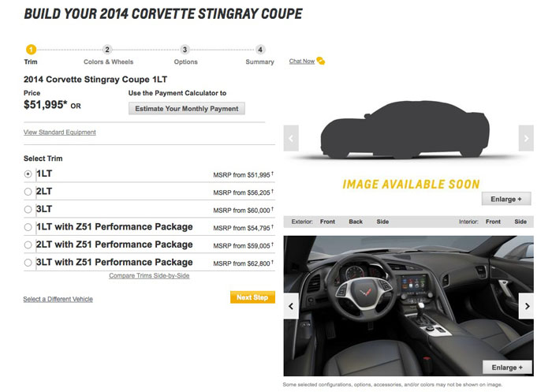The width and height of the screenshot is (552, 392).
Task: Open View Standard Equipment link
Action: pyautogui.click(x=59, y=133)
